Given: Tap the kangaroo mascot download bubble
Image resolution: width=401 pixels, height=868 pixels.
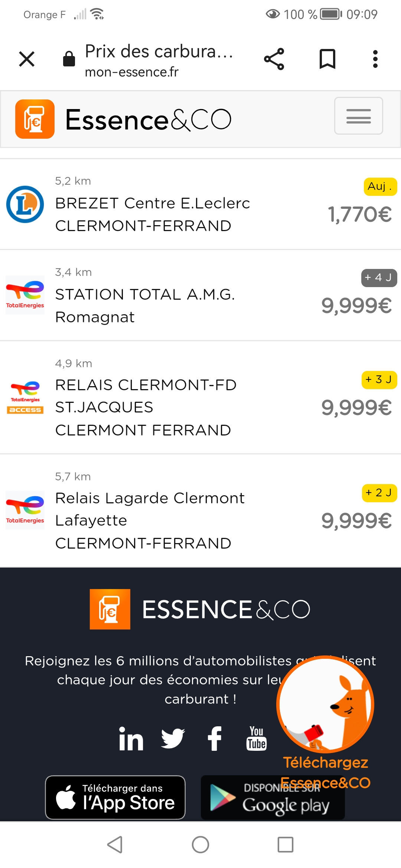Looking at the screenshot, I should (x=325, y=704).
